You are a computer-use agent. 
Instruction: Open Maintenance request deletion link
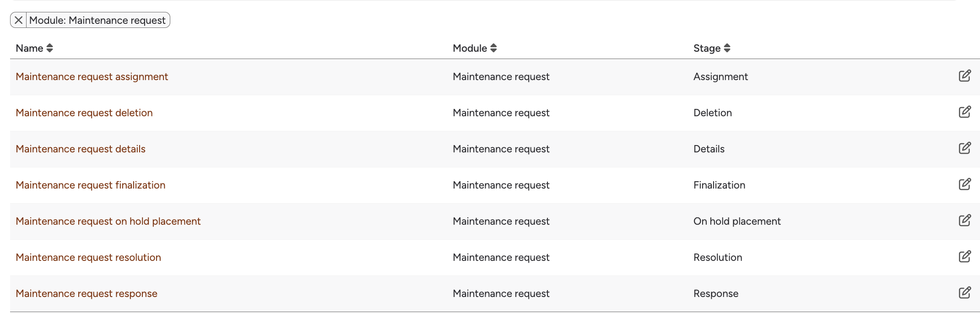(x=84, y=113)
